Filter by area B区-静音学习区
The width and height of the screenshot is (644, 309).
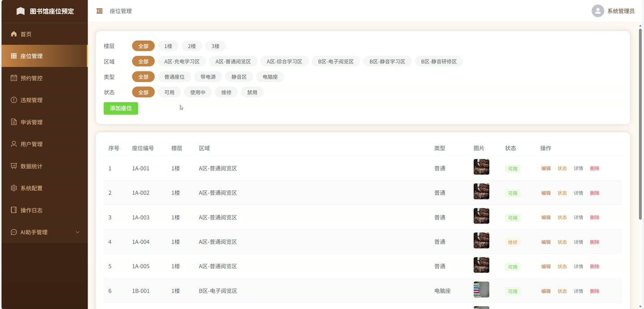pyautogui.click(x=387, y=61)
